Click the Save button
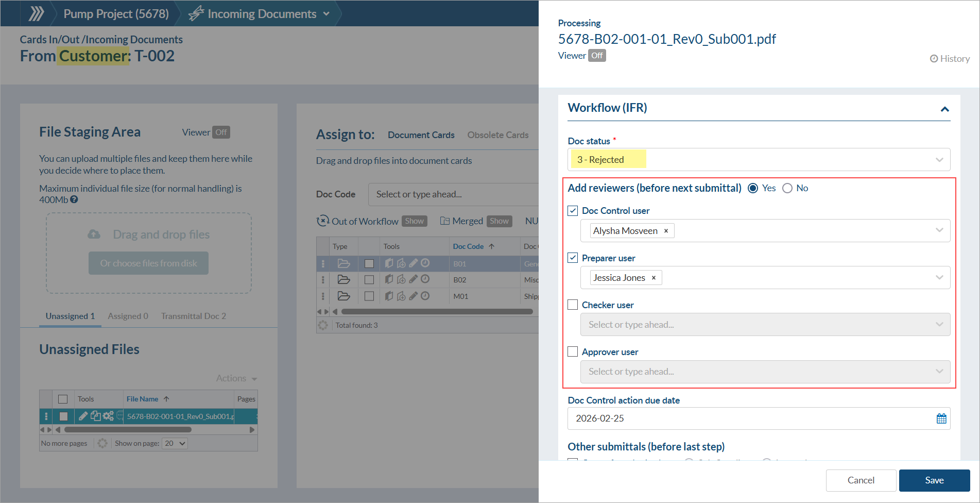980x503 pixels. pyautogui.click(x=934, y=480)
